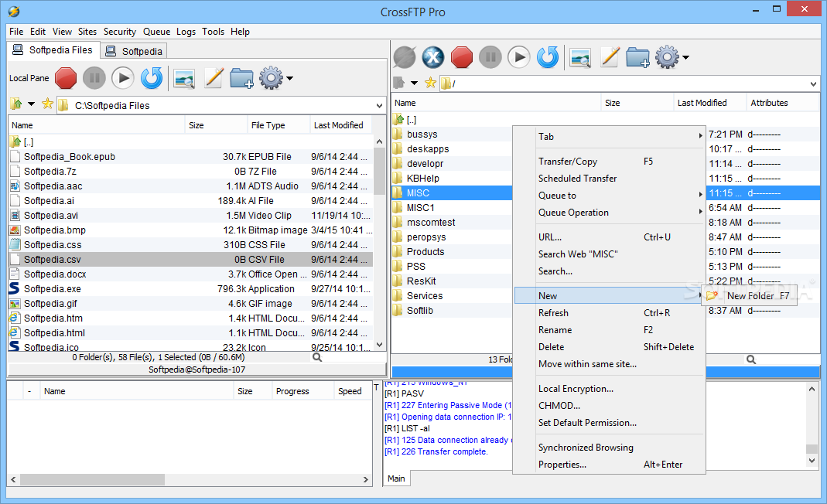Refresh the local pane with blue arrow icon
The height and width of the screenshot is (504, 827).
152,79
